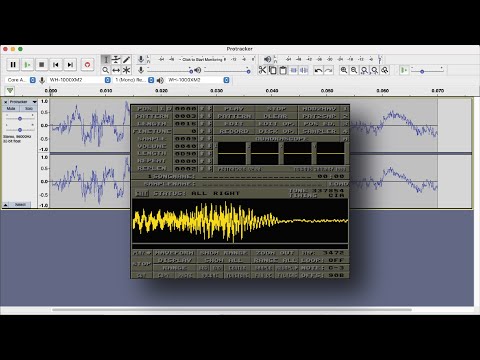Click the Copy icon
480x360 pixels.
pos(273,70)
